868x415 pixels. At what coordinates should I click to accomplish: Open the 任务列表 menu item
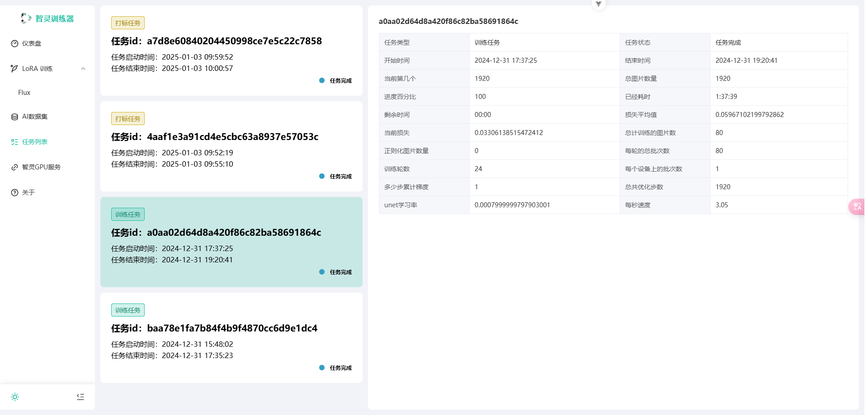[47, 142]
